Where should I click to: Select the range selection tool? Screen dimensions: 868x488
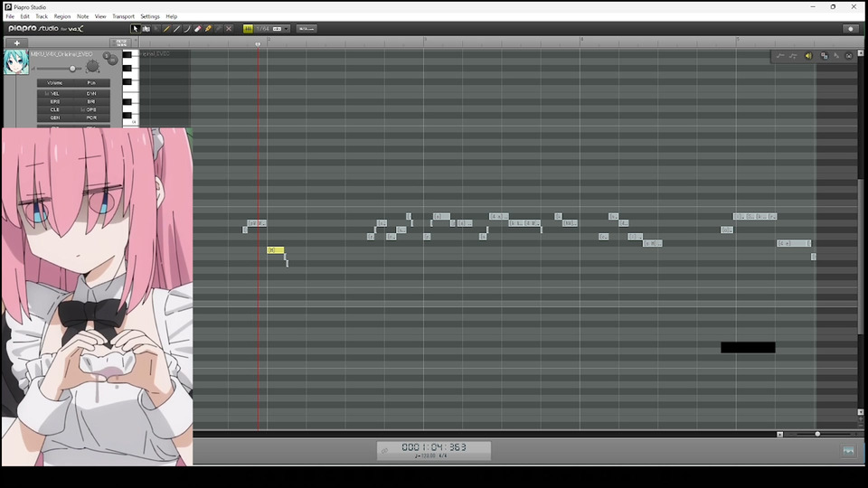(146, 29)
